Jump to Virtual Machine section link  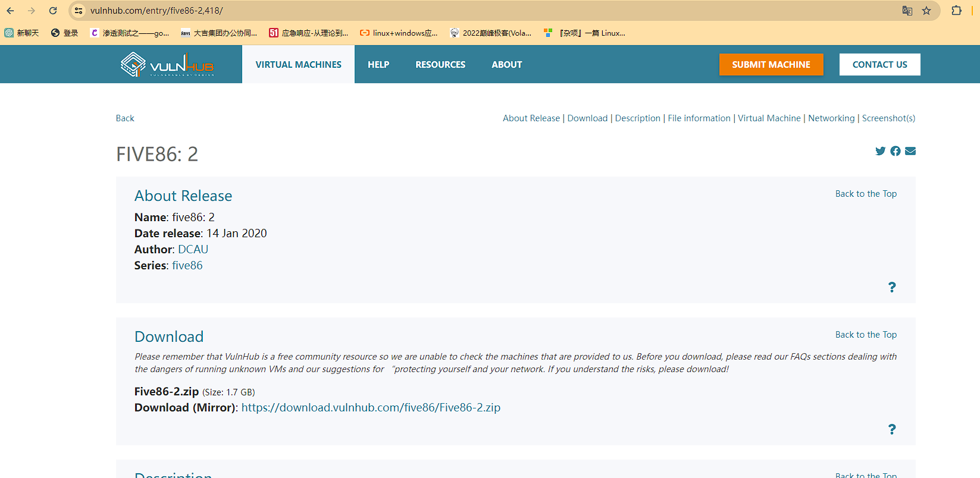[769, 118]
